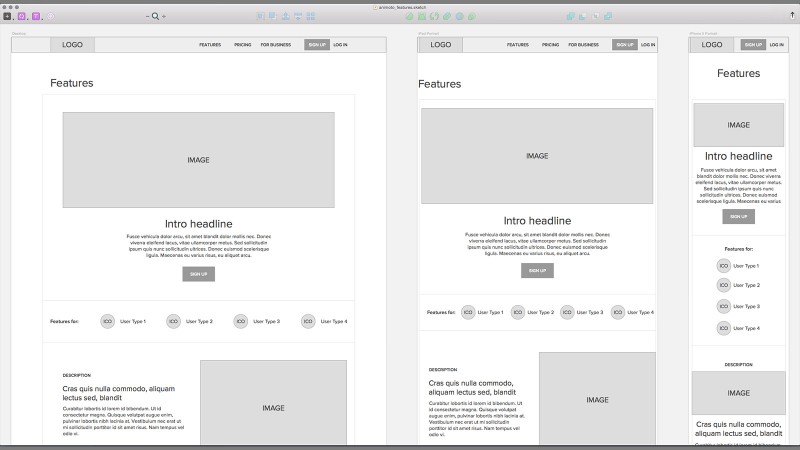Viewport: 800px width, 450px height.
Task: Click the blue grid icon in toolbar
Action: [311, 16]
